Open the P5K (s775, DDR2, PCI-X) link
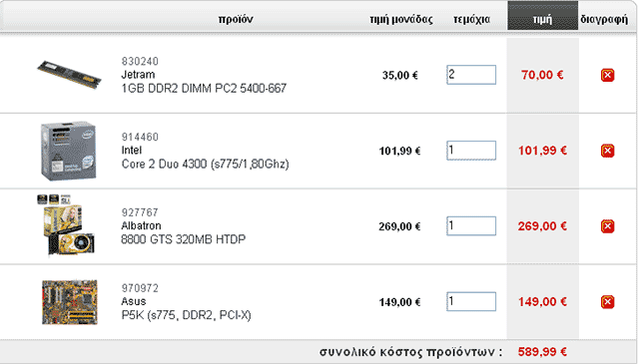The width and height of the screenshot is (639, 364). (186, 315)
